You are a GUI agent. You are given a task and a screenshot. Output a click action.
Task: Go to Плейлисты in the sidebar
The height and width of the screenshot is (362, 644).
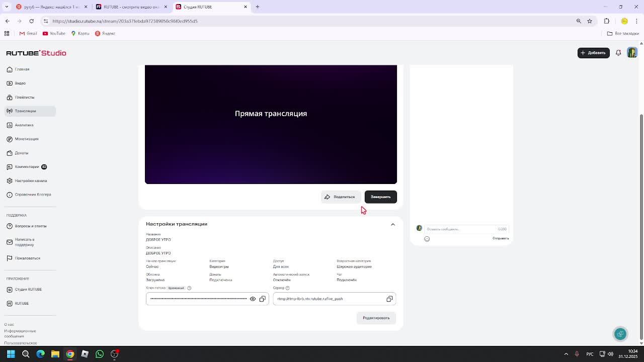[24, 98]
